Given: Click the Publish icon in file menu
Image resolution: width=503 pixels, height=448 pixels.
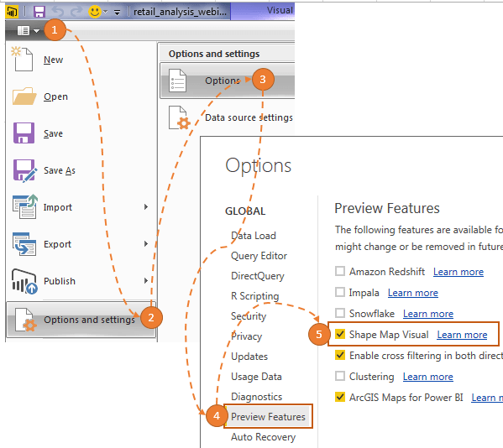Looking at the screenshot, I should tap(24, 281).
